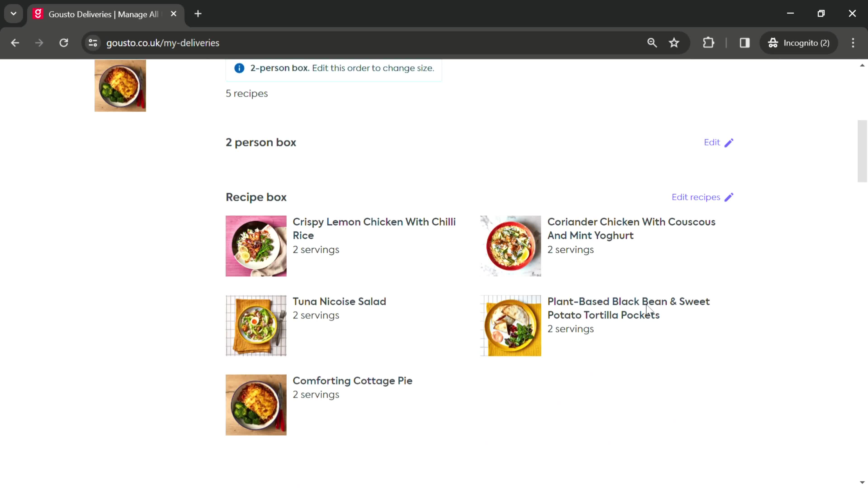868x488 pixels.
Task: Click the browser forward navigation arrow
Action: tap(39, 42)
